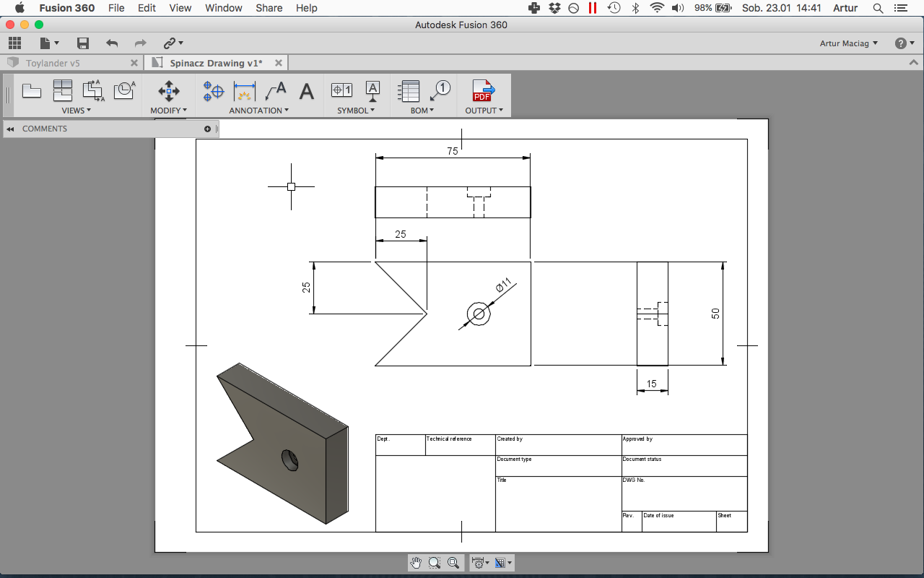Expand the VIEWS dropdown
924x578 pixels.
tap(76, 111)
